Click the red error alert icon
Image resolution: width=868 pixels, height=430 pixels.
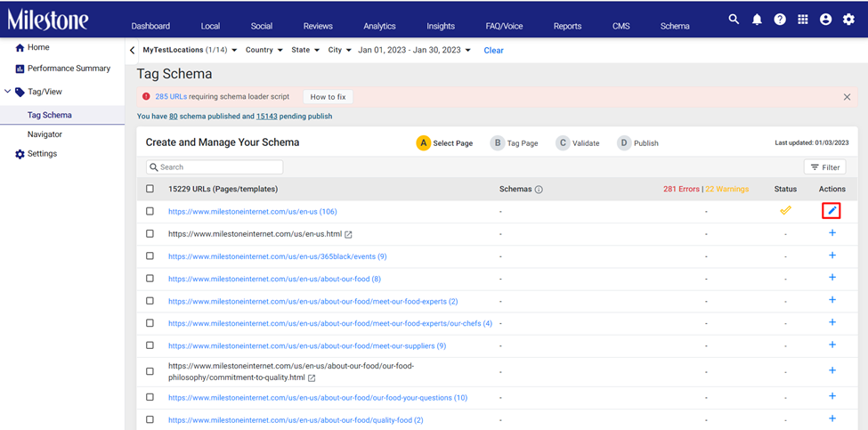pyautogui.click(x=146, y=96)
